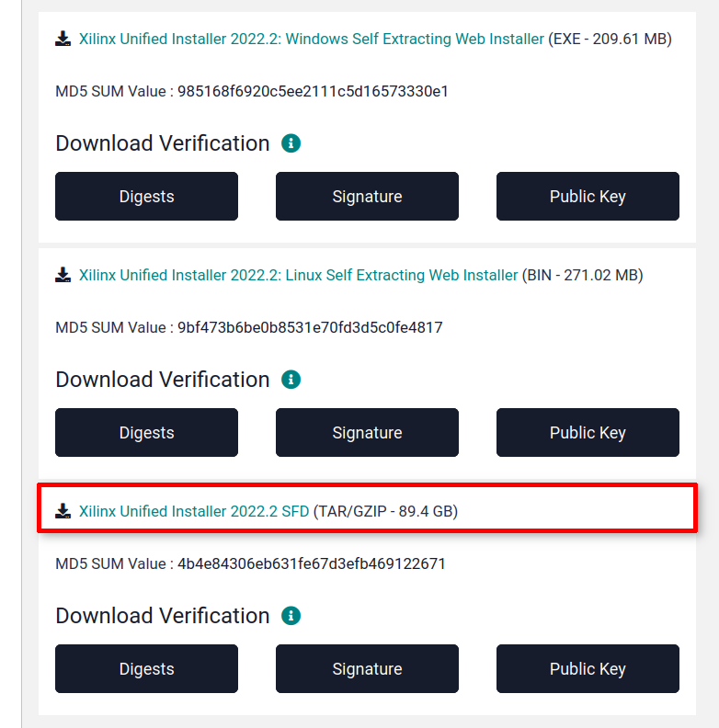Get Public Key for Linux installer
719x728 pixels.
point(588,433)
